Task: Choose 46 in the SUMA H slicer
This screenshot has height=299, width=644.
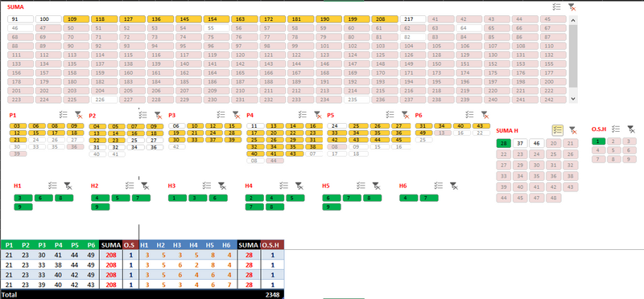Action: pos(537,143)
